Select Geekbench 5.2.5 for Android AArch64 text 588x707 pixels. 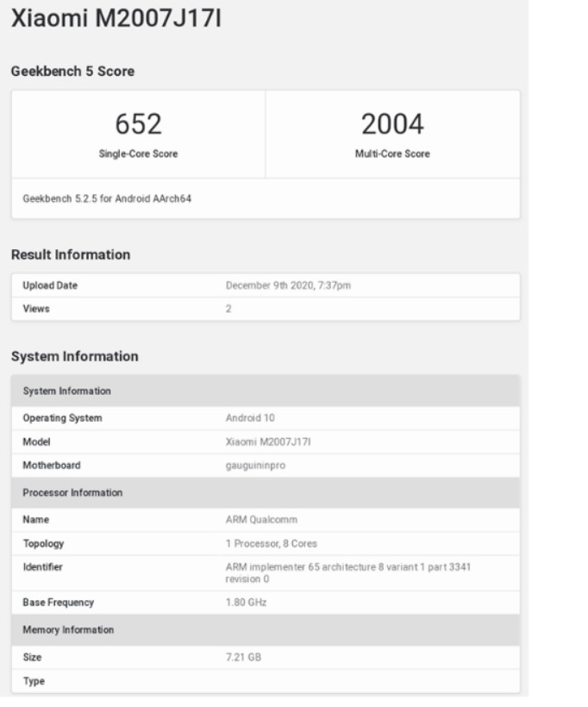point(107,199)
